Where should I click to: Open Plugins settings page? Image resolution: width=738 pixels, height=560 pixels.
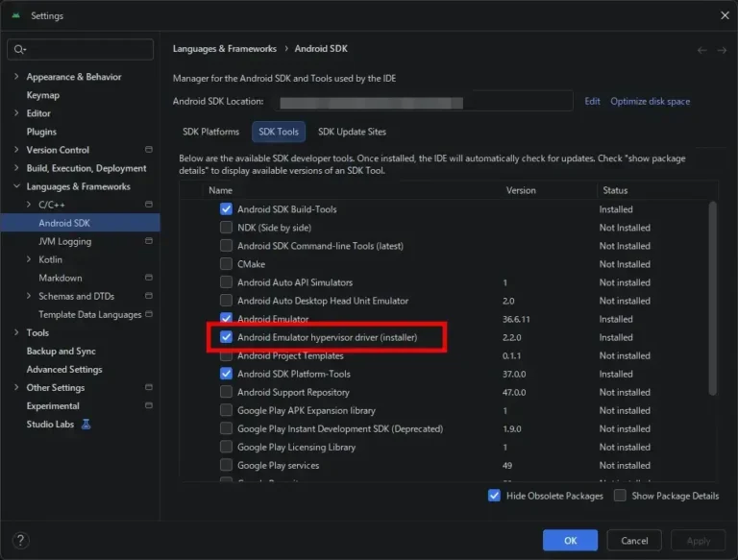[41, 132]
